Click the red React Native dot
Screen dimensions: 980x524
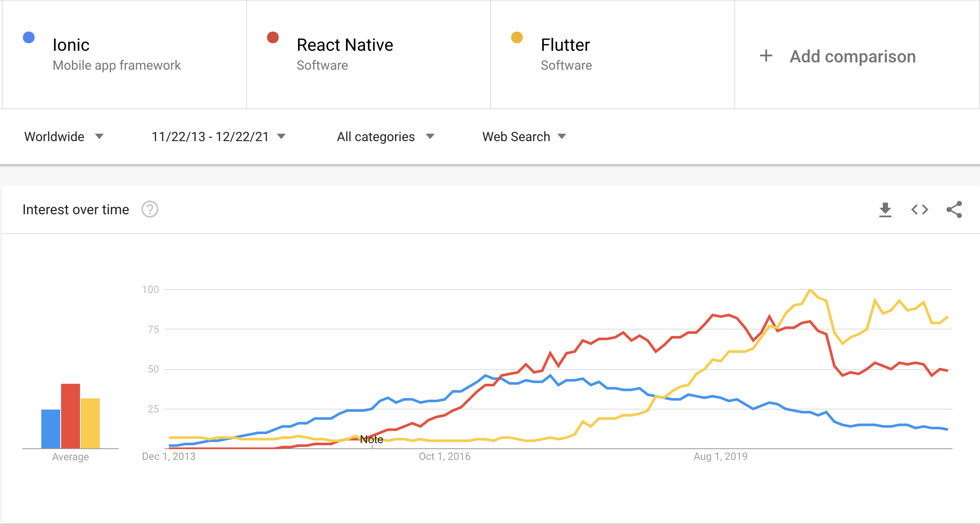click(x=273, y=37)
